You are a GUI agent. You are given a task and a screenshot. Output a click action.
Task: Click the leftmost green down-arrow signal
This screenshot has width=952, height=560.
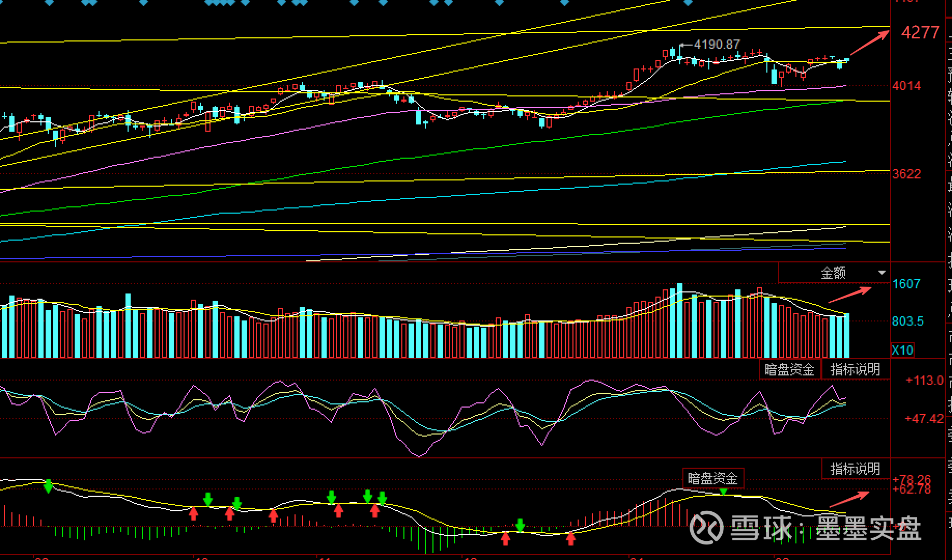point(48,486)
